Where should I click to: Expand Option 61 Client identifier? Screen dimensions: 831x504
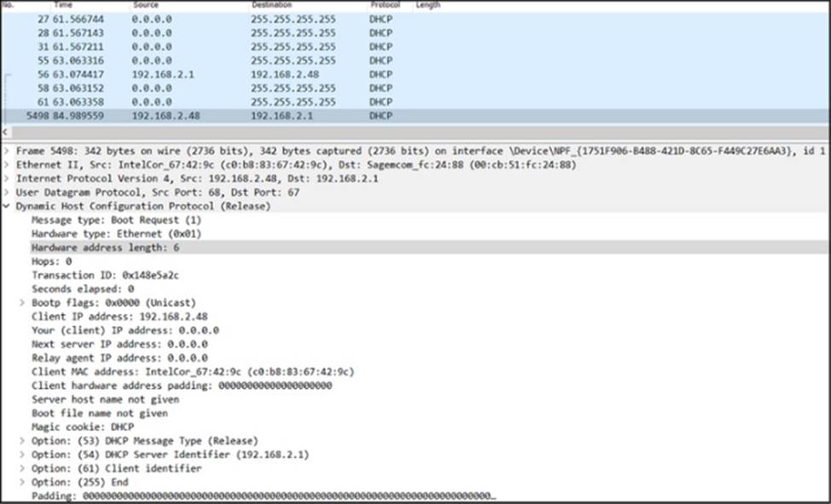click(x=23, y=468)
